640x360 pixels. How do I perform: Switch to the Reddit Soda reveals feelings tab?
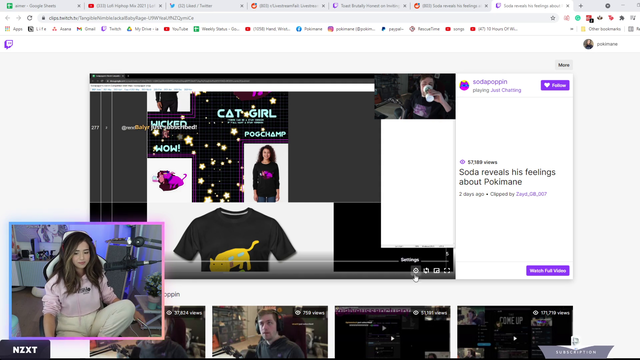click(451, 6)
